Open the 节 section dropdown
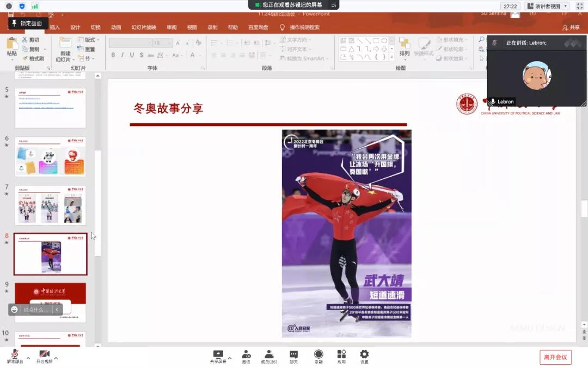 tap(86, 58)
